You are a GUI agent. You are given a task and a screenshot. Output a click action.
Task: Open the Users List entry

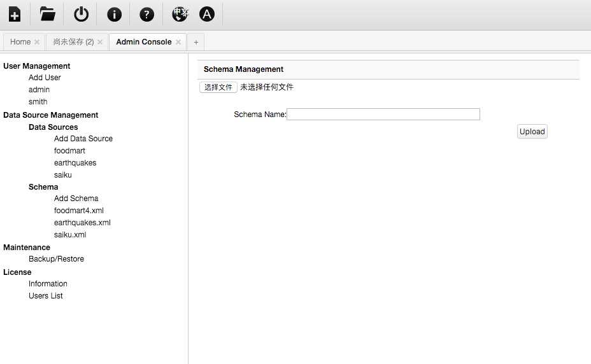[46, 296]
